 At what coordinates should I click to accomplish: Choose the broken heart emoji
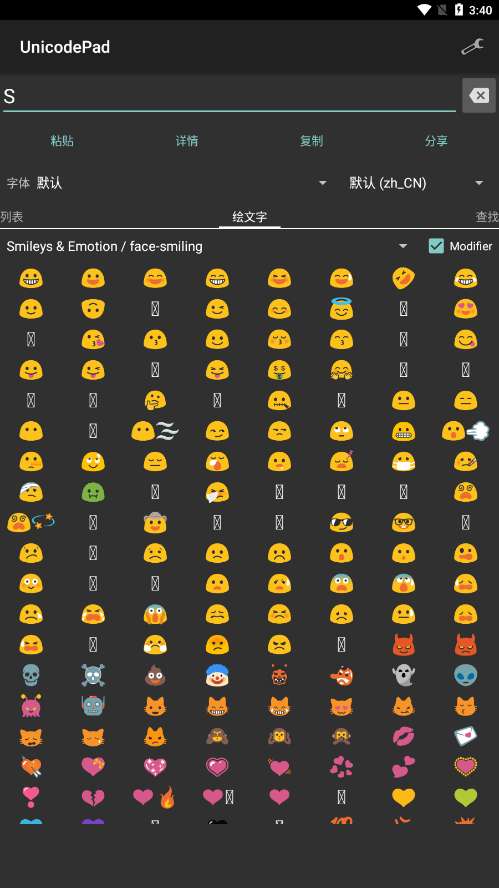coord(93,797)
